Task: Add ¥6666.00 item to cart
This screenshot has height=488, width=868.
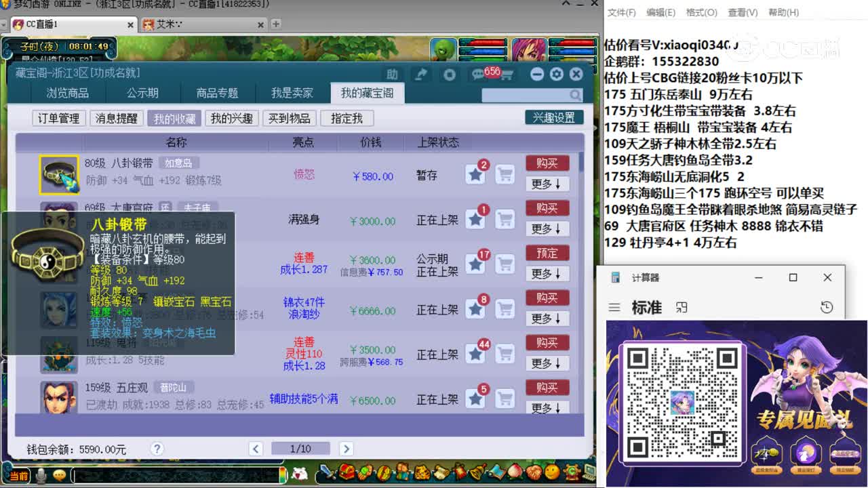Action: [x=505, y=309]
